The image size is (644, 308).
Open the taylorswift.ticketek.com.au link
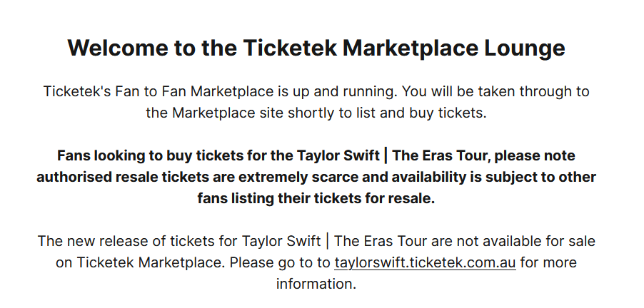tap(425, 262)
